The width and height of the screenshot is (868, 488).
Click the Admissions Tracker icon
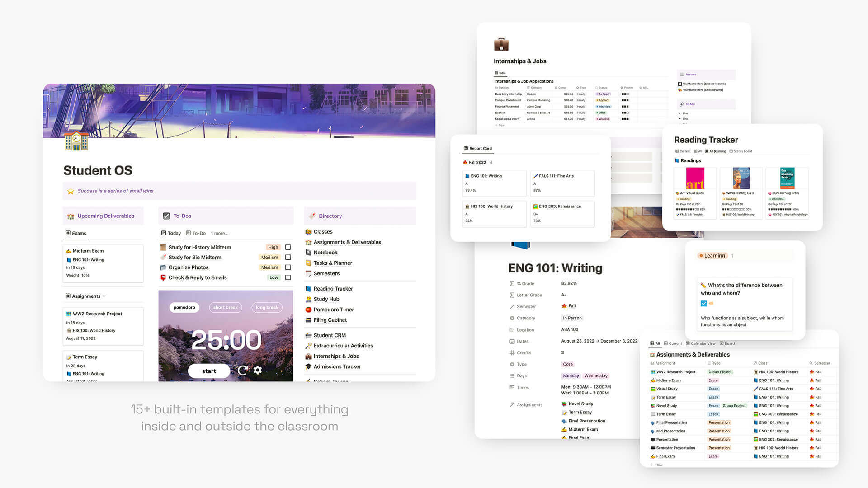[x=308, y=366]
